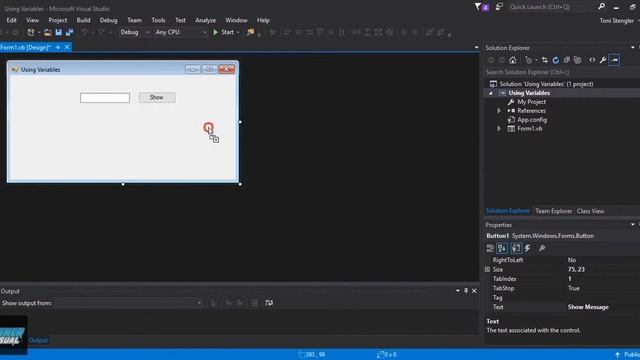
Task: Close the Output panel
Action: 474,291
